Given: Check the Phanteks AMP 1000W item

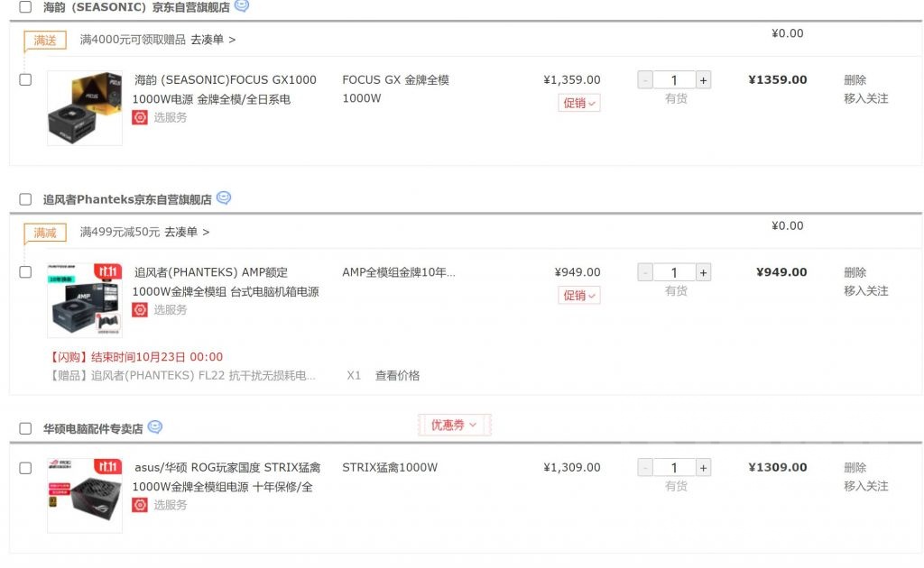Looking at the screenshot, I should pos(25,271).
